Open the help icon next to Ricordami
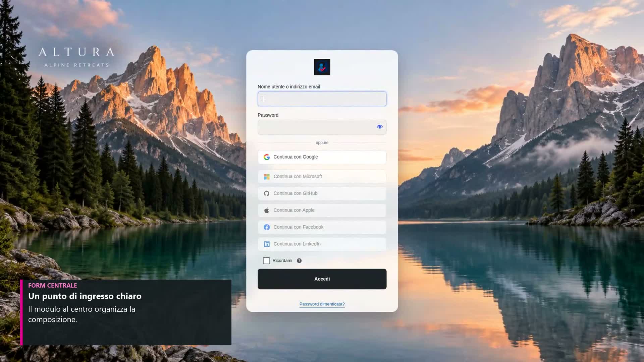Viewport: 644px width, 362px height. [x=299, y=261]
